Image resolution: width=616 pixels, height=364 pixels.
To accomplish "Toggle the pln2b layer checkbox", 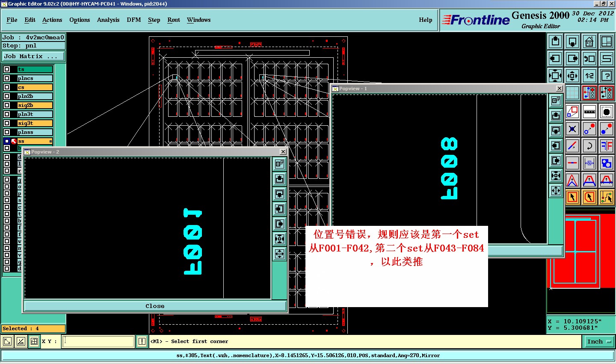I will pos(7,96).
